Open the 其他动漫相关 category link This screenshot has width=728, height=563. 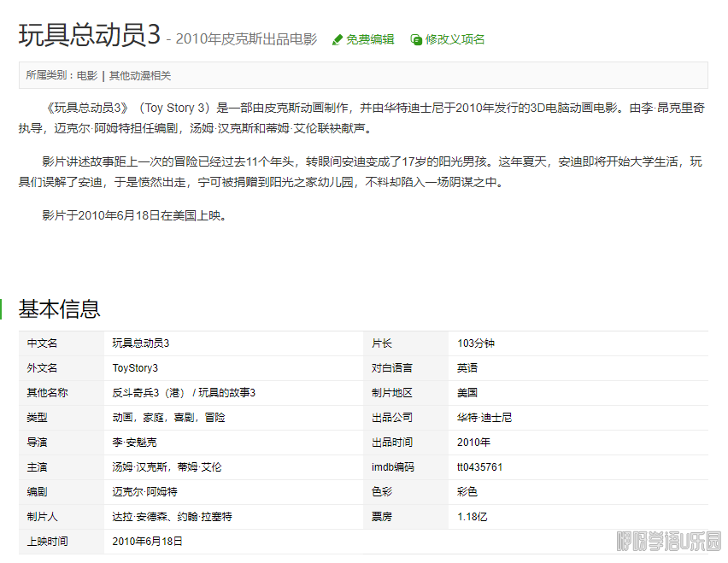pos(140,75)
